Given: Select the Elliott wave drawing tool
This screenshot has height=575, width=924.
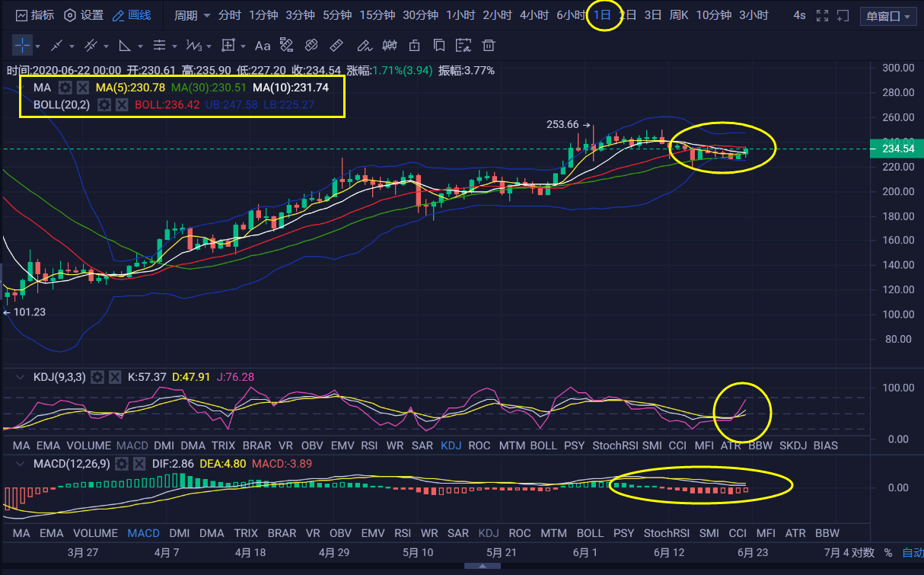Looking at the screenshot, I should [193, 46].
